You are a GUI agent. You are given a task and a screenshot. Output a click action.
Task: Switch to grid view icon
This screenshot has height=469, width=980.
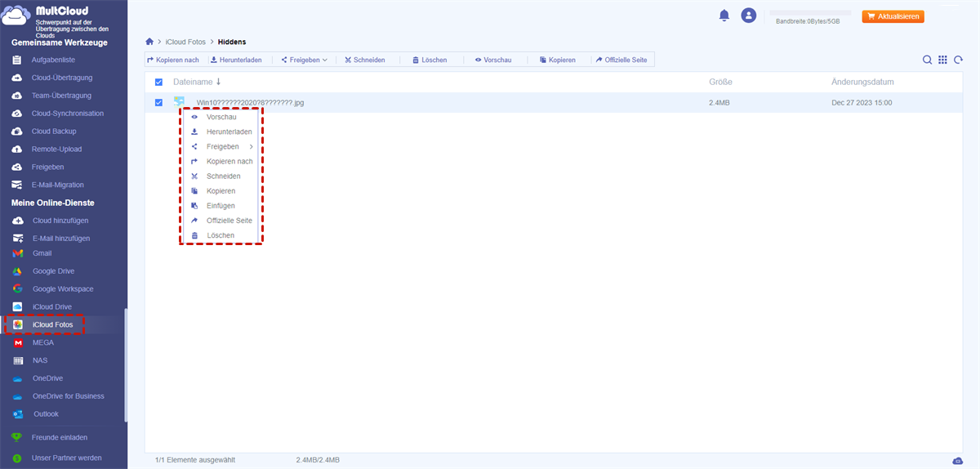(x=942, y=60)
